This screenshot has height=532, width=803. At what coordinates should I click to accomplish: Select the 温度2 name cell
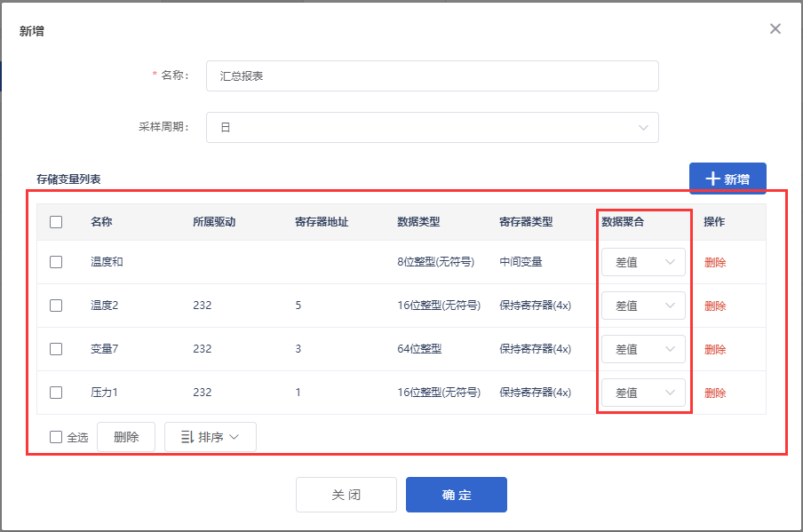pos(105,306)
